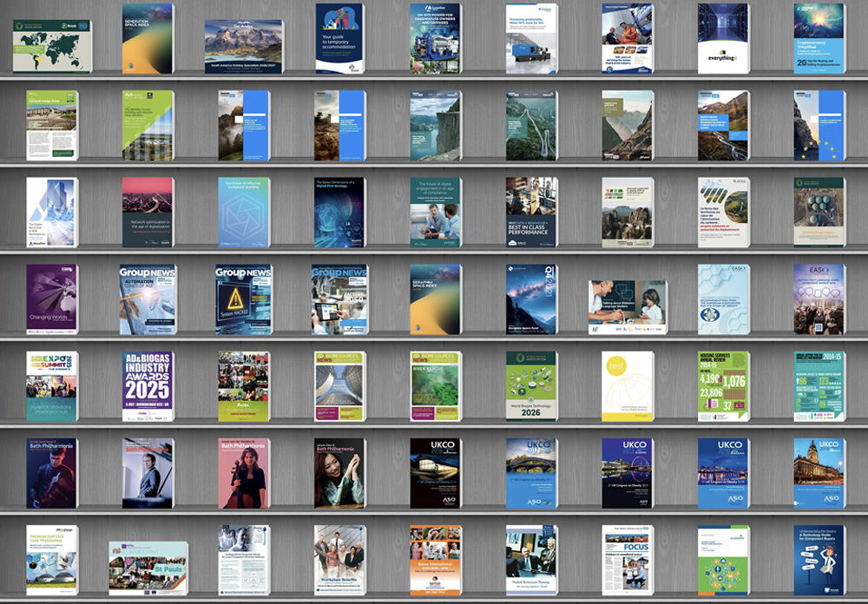Open 'The Digital Revolution of B2B Marketplaces'

click(x=52, y=213)
